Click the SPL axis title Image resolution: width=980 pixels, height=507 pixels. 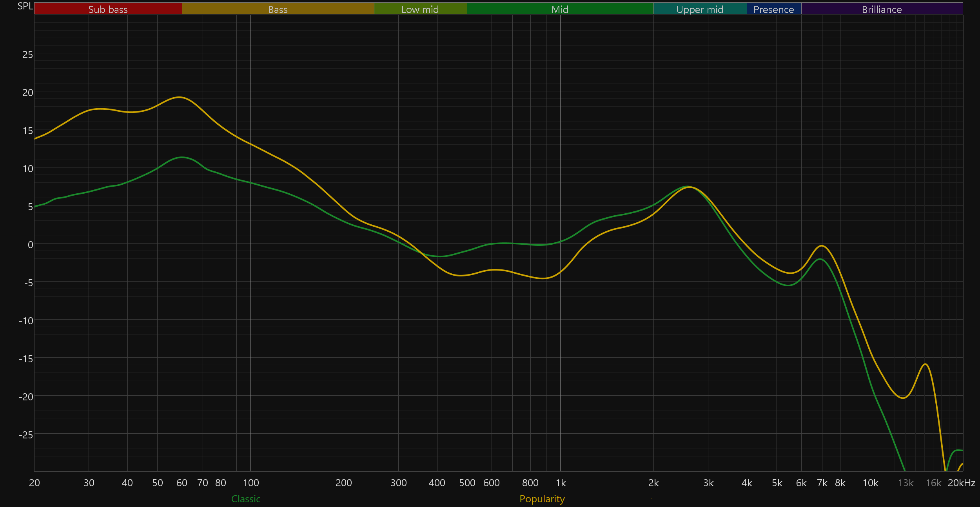[25, 6]
